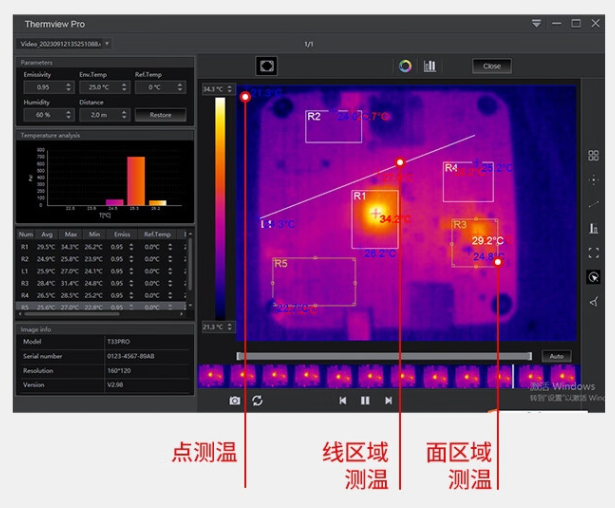Click the grid layout icon in right sidebar
615x508 pixels.
coord(594,156)
